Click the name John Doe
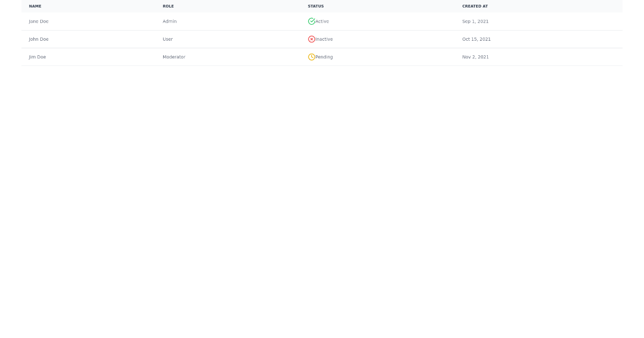The width and height of the screenshot is (644, 338). tap(38, 39)
